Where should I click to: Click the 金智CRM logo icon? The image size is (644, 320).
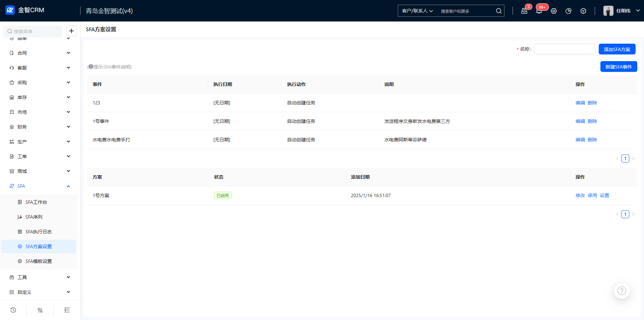click(10, 10)
